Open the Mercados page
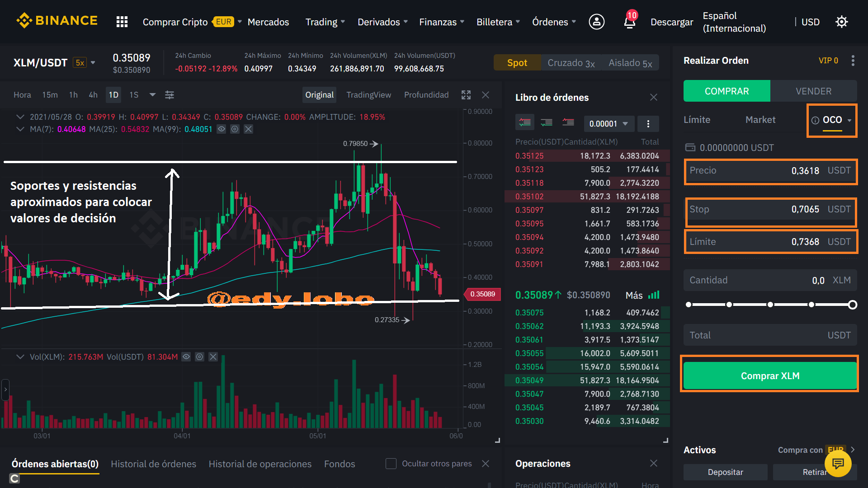868x488 pixels. 268,22
